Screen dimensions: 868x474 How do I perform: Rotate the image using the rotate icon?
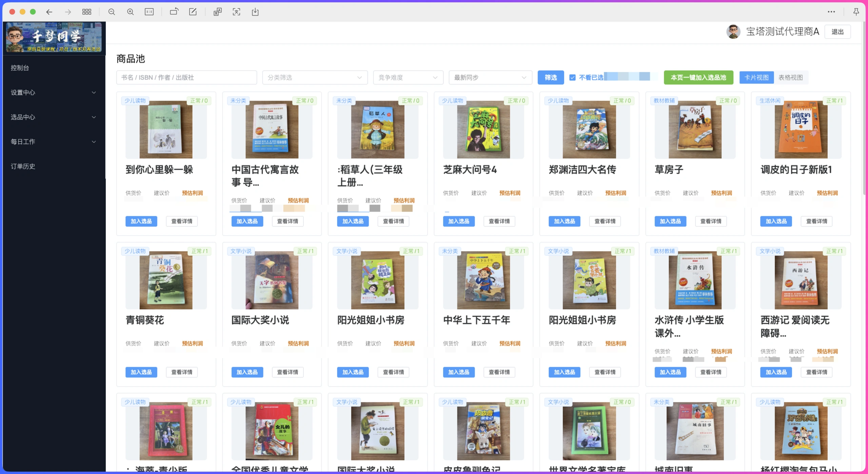coord(174,12)
